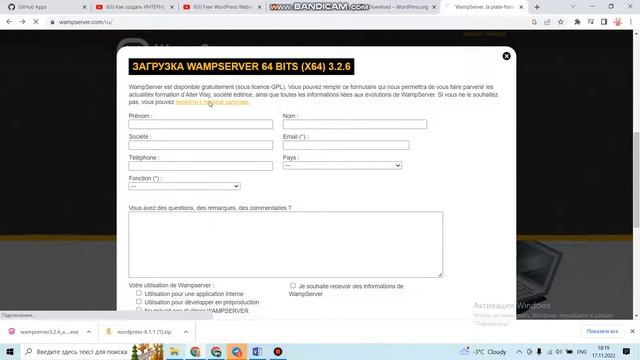Share this page via the share icon
Screen dimensions: 640x360
547,22
